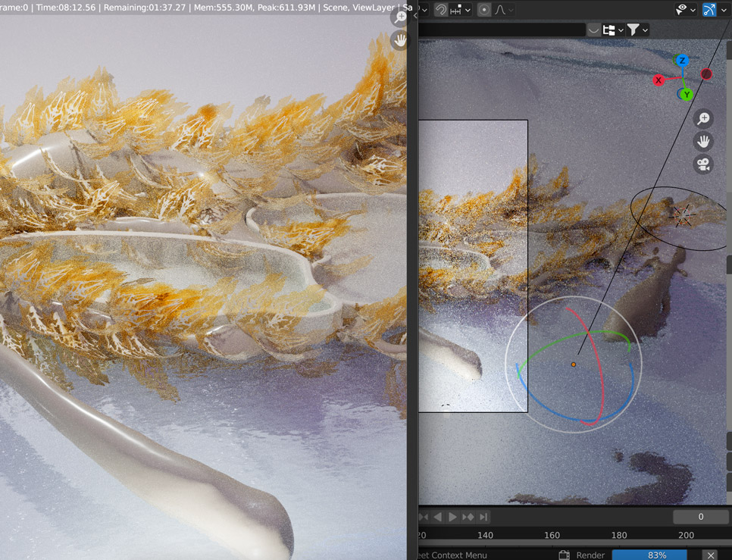This screenshot has width=732, height=560.
Task: Toggle snapping magnet icon in header
Action: click(x=441, y=10)
